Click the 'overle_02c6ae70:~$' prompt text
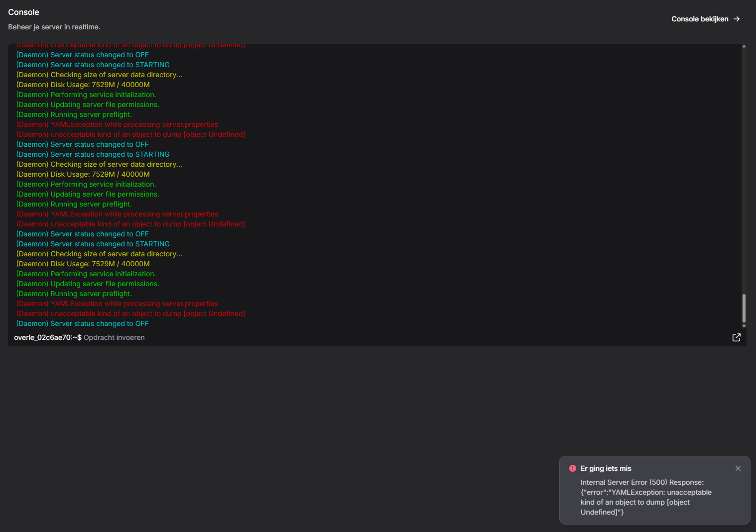 tap(47, 337)
